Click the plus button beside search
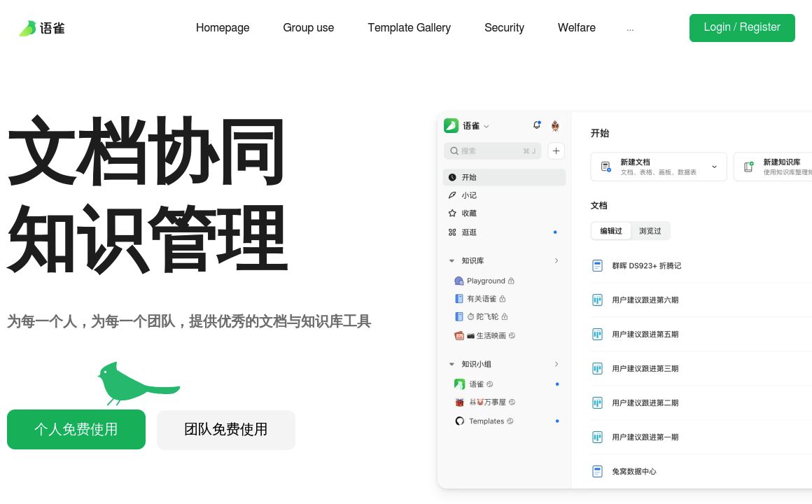The image size is (812, 504). tap(556, 150)
